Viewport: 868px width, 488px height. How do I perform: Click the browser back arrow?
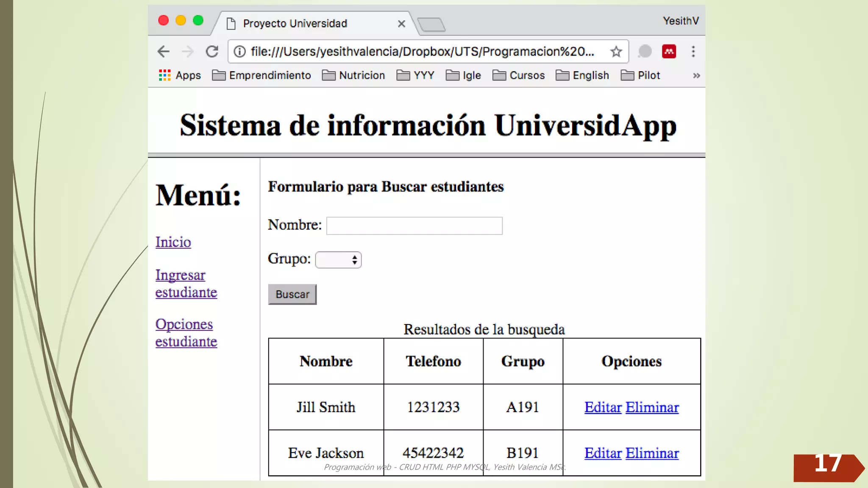tap(164, 52)
